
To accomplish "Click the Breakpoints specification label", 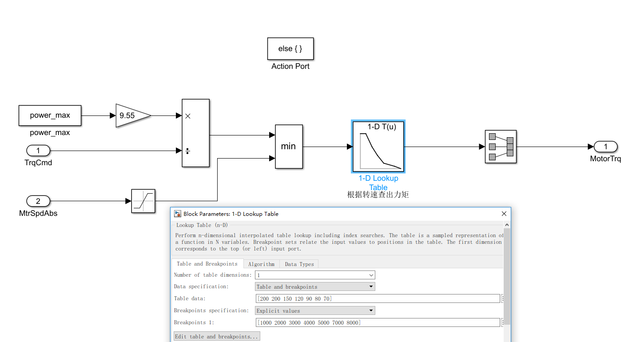I will (x=211, y=310).
